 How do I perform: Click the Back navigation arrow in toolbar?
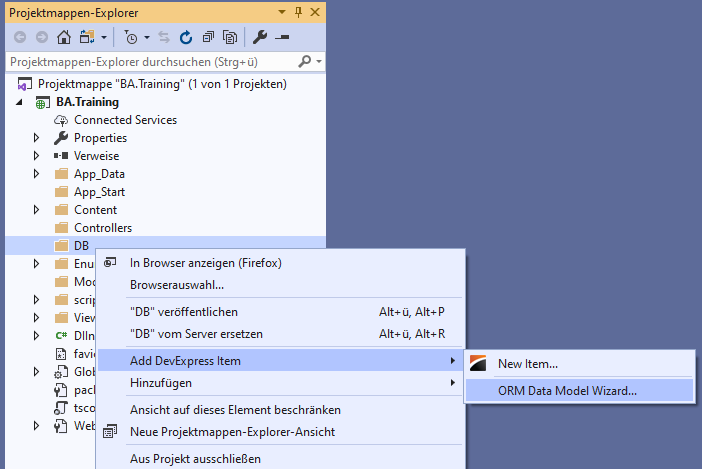click(20, 37)
